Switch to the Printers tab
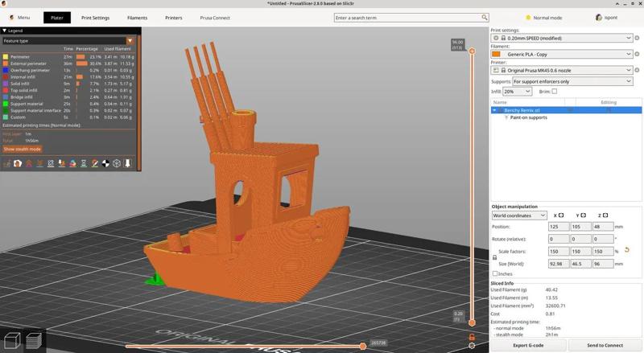This screenshot has height=353, width=644. pos(174,18)
